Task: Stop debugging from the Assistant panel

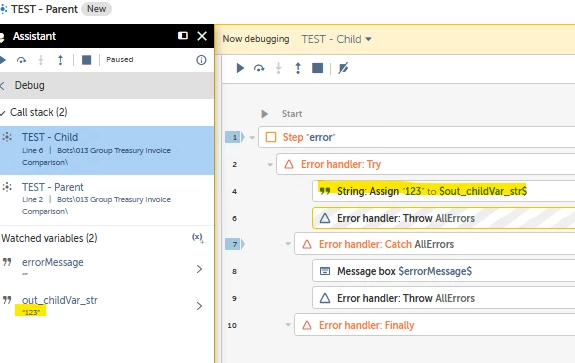Action: coord(87,60)
